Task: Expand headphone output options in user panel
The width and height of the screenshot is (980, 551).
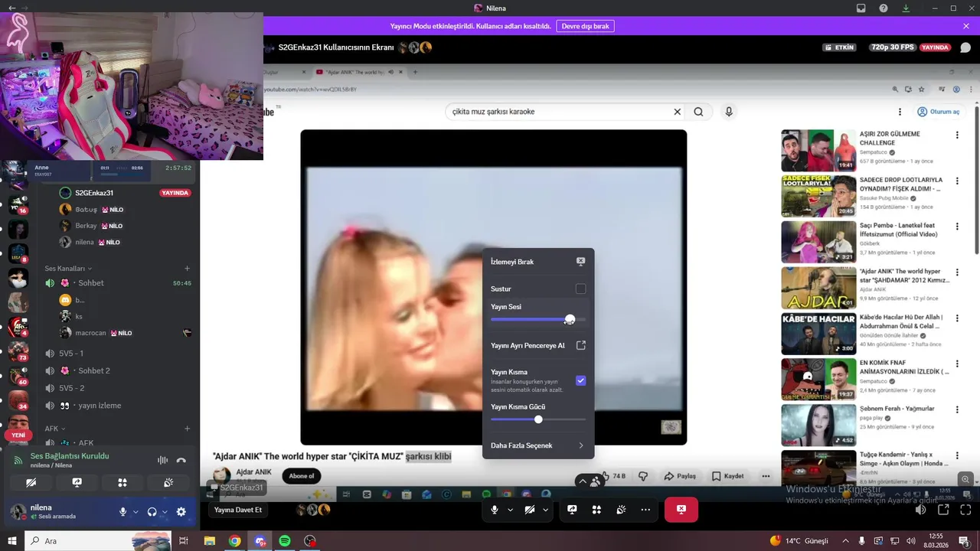Action: [165, 512]
